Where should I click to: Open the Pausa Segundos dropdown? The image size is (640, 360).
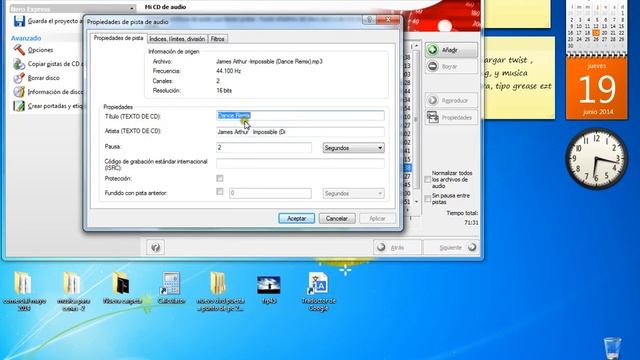(353, 148)
